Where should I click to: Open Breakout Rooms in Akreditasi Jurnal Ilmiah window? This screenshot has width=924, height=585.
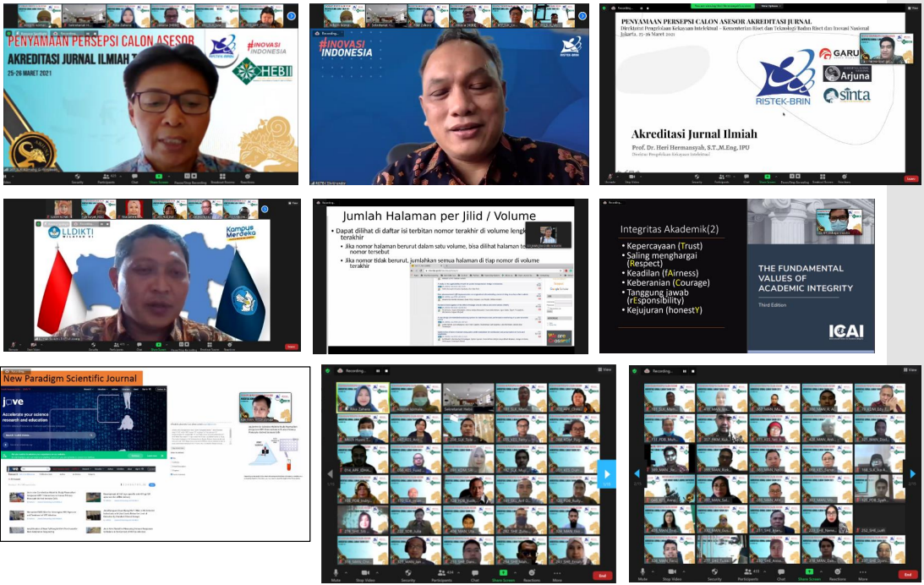(823, 178)
